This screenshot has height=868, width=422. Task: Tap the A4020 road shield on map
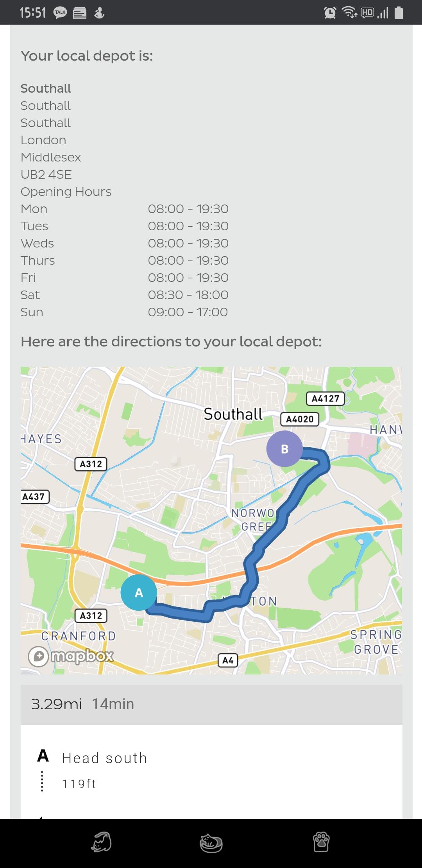coord(300,419)
